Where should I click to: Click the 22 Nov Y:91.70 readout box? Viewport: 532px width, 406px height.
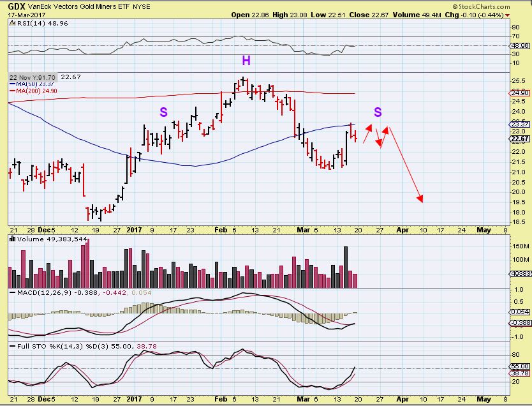coord(33,77)
